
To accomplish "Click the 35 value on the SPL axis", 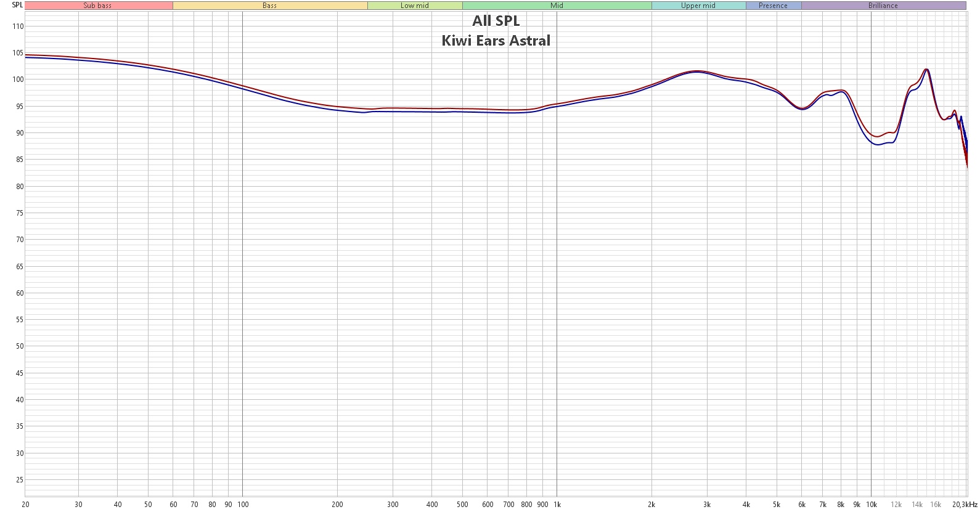I will [x=20, y=426].
